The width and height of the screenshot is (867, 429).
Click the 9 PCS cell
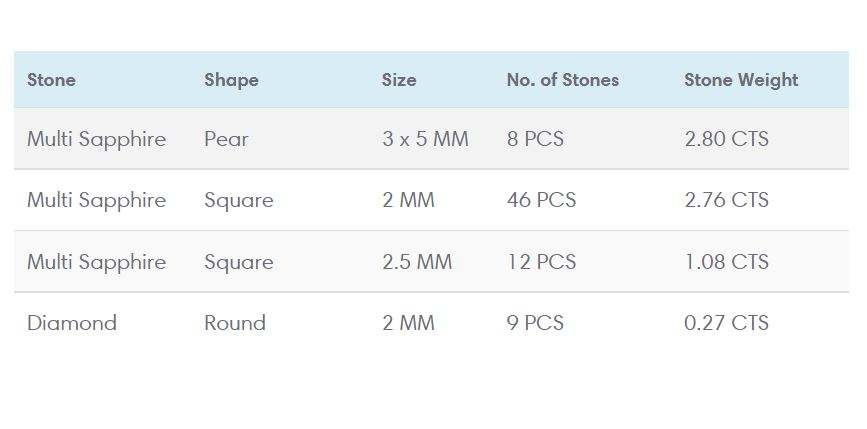[535, 323]
